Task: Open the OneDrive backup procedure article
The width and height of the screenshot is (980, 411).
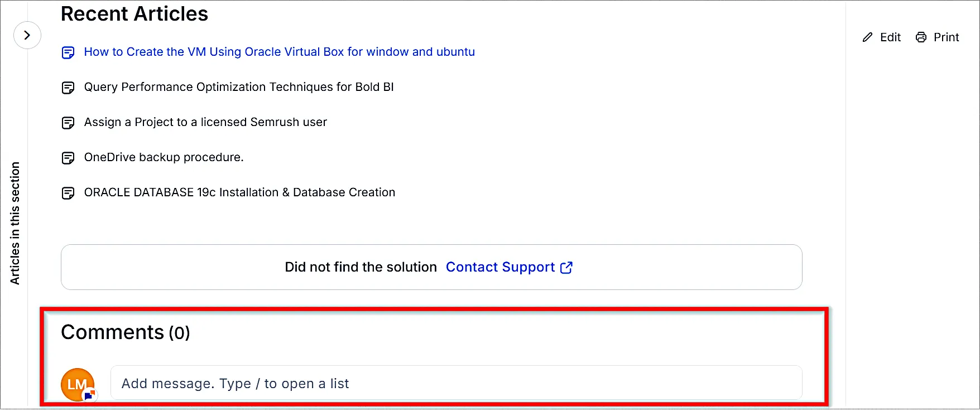Action: (164, 157)
